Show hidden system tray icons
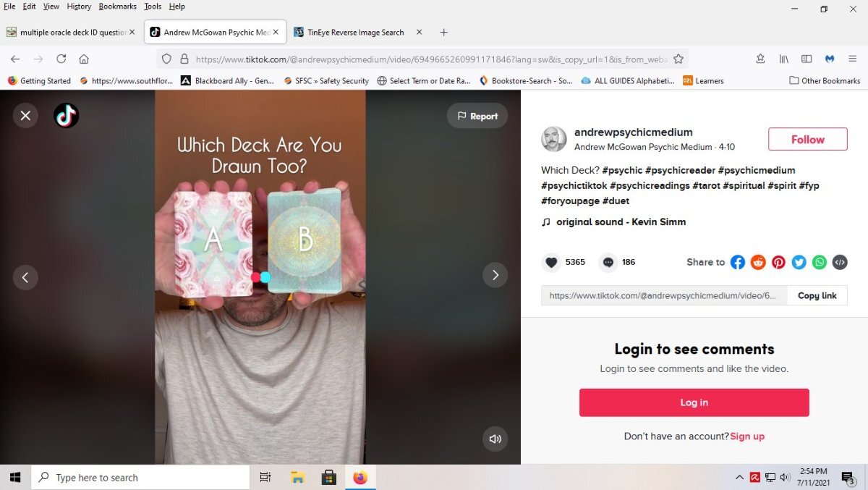Screen dimensions: 868x490 739,478
